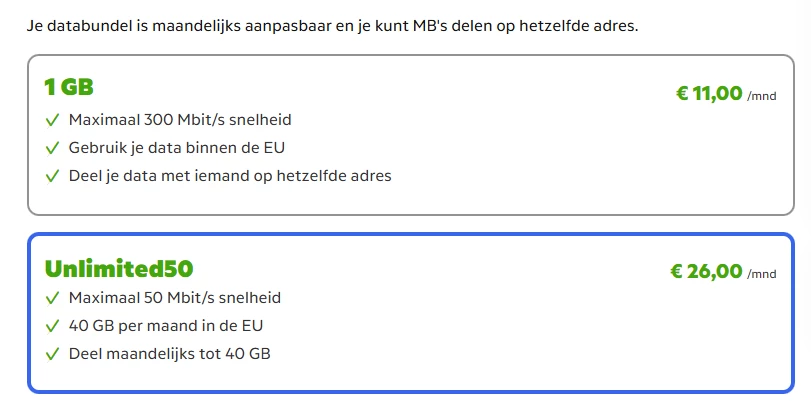
Task: Click "Maximaal 300 Mbit/s snelheid" feature text
Action: [x=180, y=120]
